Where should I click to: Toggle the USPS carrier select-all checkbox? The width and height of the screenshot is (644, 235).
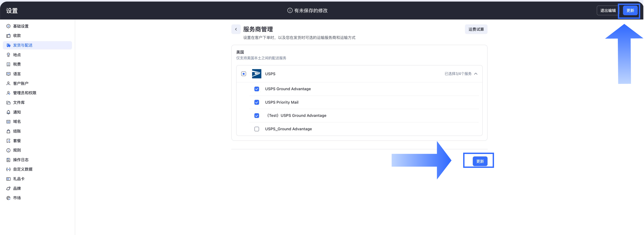[x=243, y=74]
